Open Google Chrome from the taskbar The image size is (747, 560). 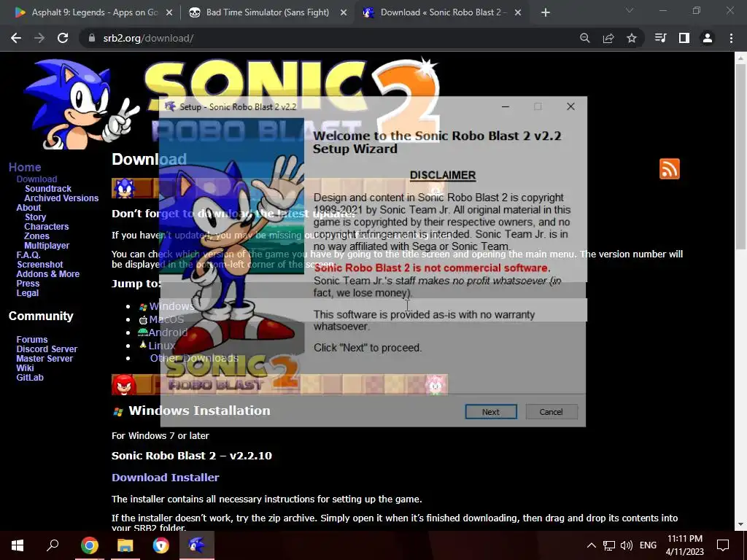89,545
